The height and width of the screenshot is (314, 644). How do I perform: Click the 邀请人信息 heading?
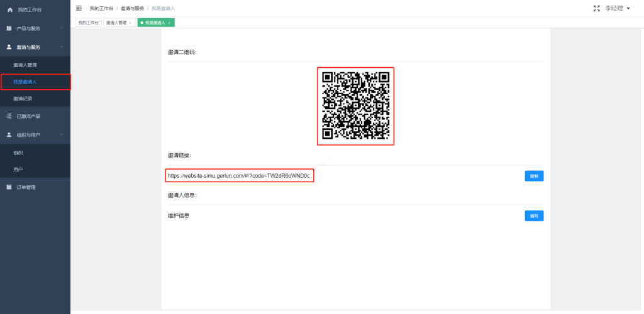point(182,195)
